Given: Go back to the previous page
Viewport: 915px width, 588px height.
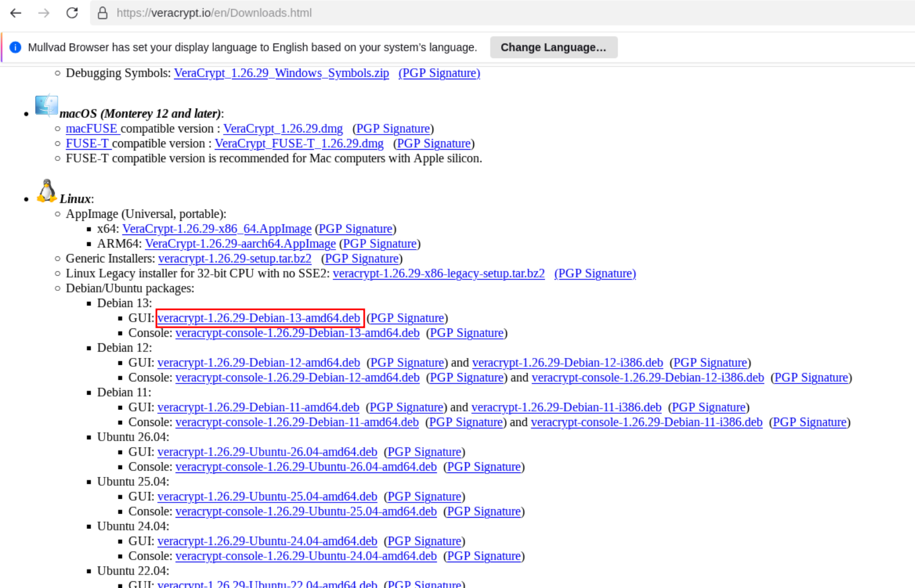Looking at the screenshot, I should pos(16,13).
